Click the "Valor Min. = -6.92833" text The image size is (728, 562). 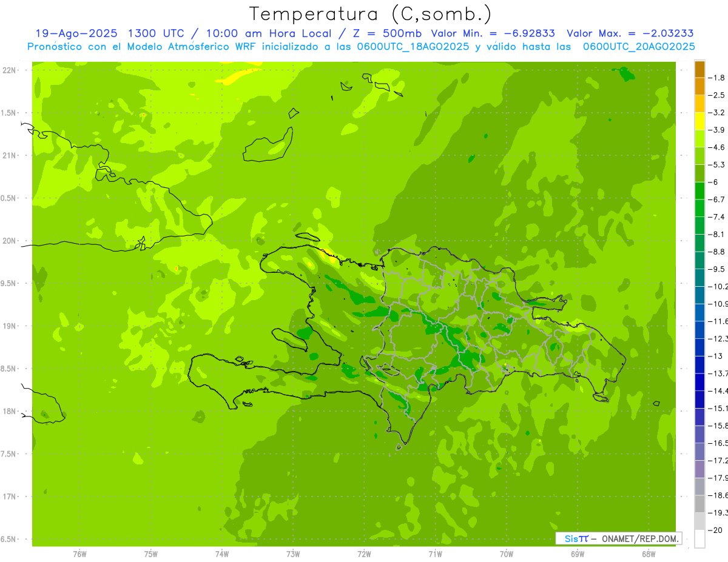click(x=494, y=33)
